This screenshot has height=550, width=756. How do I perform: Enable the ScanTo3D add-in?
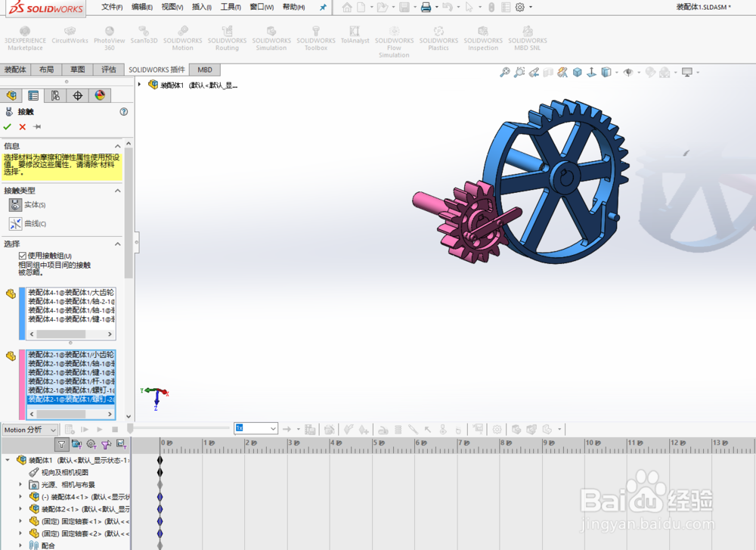tap(144, 35)
